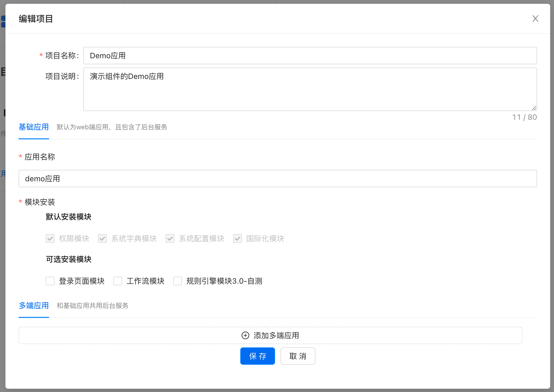The width and height of the screenshot is (554, 392).
Task: Click the 11 / 80 character counter
Action: [x=525, y=117]
